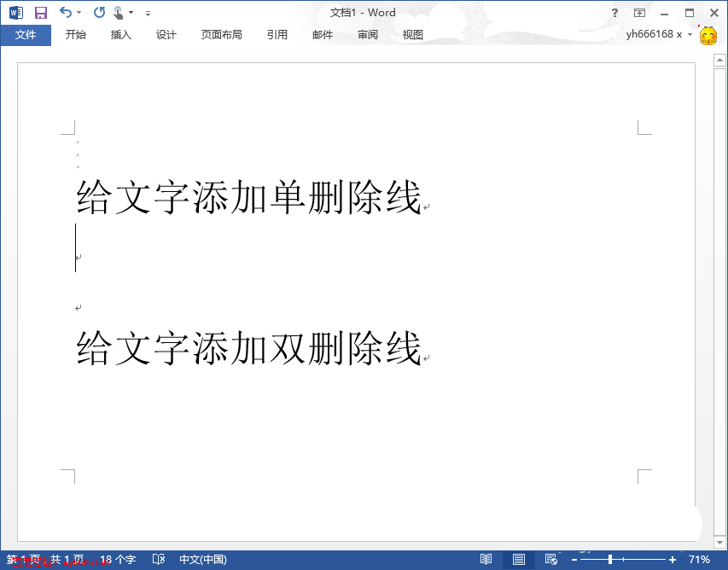Click in the line 给文字添加单删除线
The width and height of the screenshot is (728, 570).
249,197
